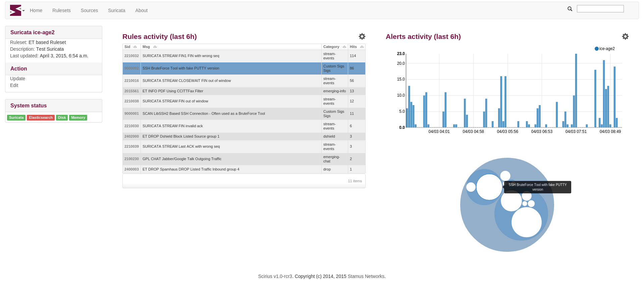Click the Update action link
The width and height of the screenshot is (644, 284).
pyautogui.click(x=17, y=79)
